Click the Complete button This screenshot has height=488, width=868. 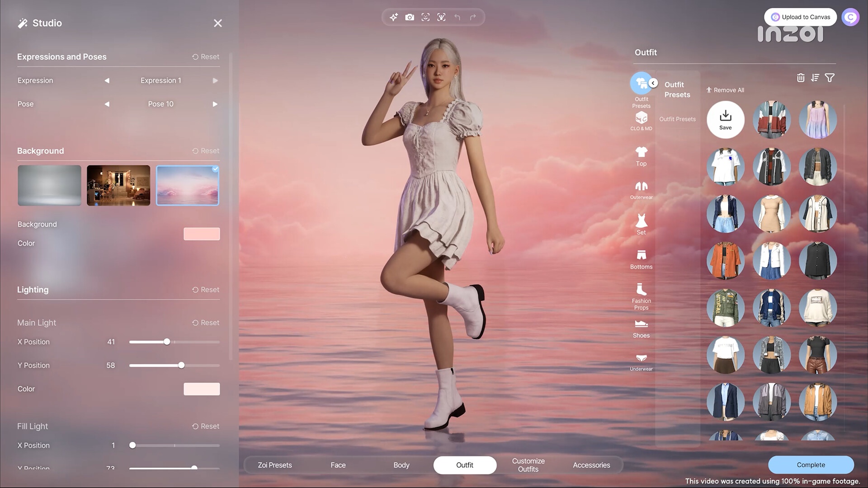point(811,465)
